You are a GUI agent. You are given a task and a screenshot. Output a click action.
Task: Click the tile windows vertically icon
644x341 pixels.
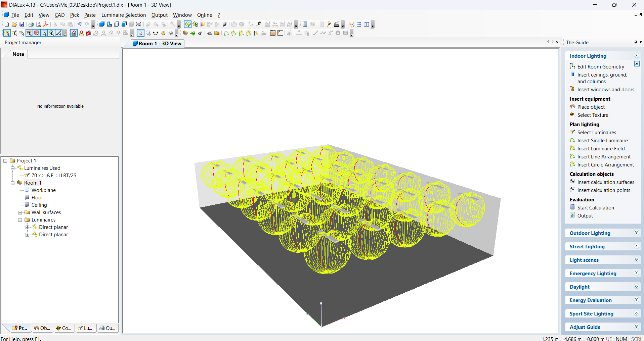[x=367, y=24]
